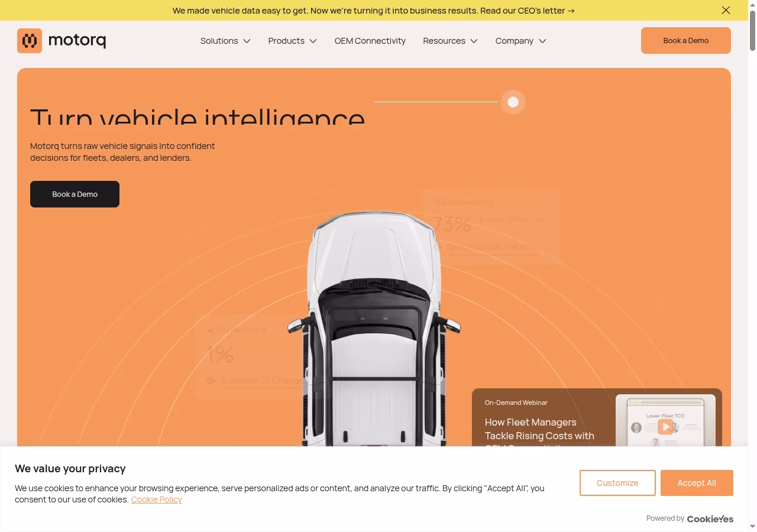Expand the Solutions menu chevron
The image size is (757, 532).
(x=247, y=41)
